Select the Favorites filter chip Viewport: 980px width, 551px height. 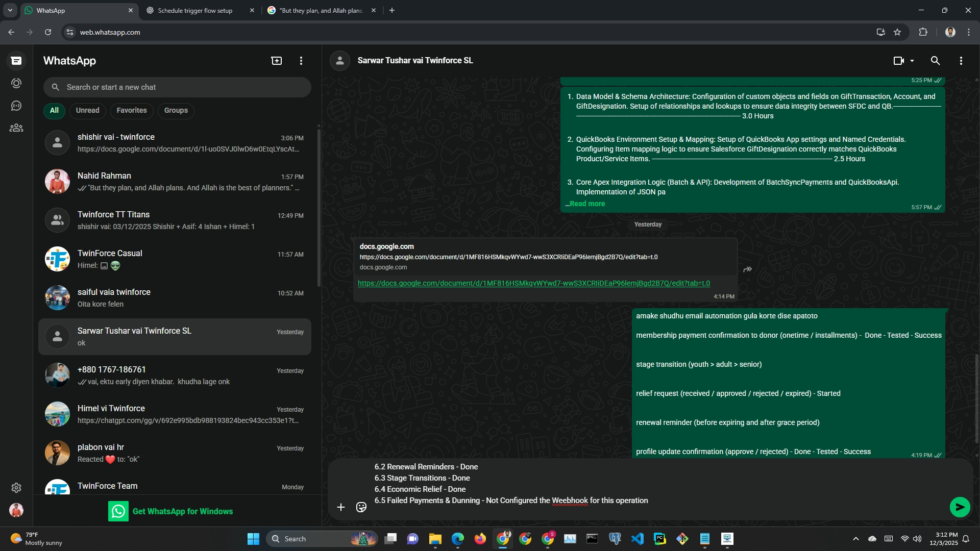tap(132, 110)
